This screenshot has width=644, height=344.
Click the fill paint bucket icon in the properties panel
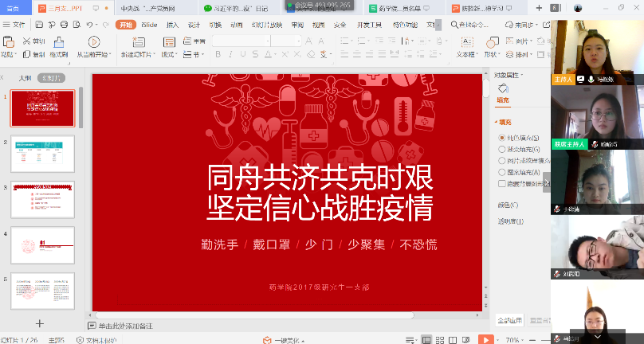pos(503,89)
